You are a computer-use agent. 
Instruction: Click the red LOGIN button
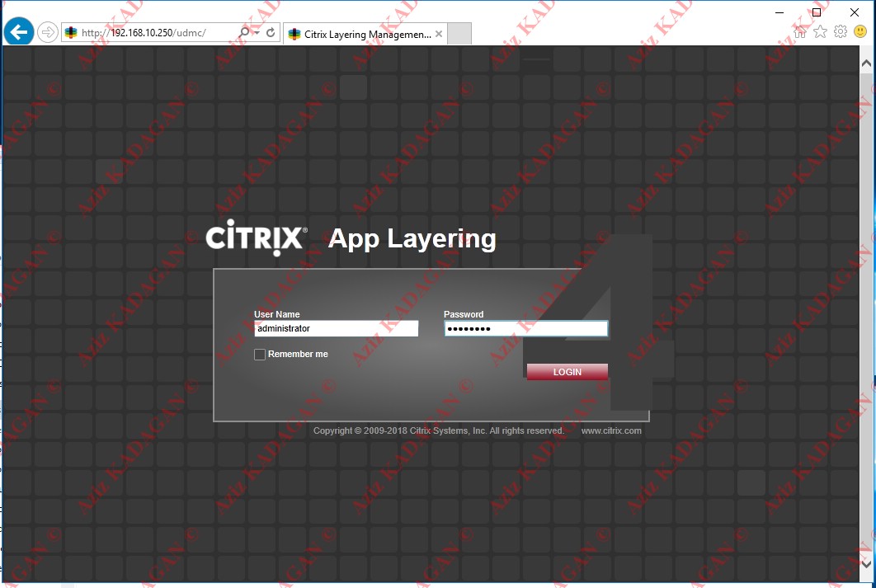[567, 372]
